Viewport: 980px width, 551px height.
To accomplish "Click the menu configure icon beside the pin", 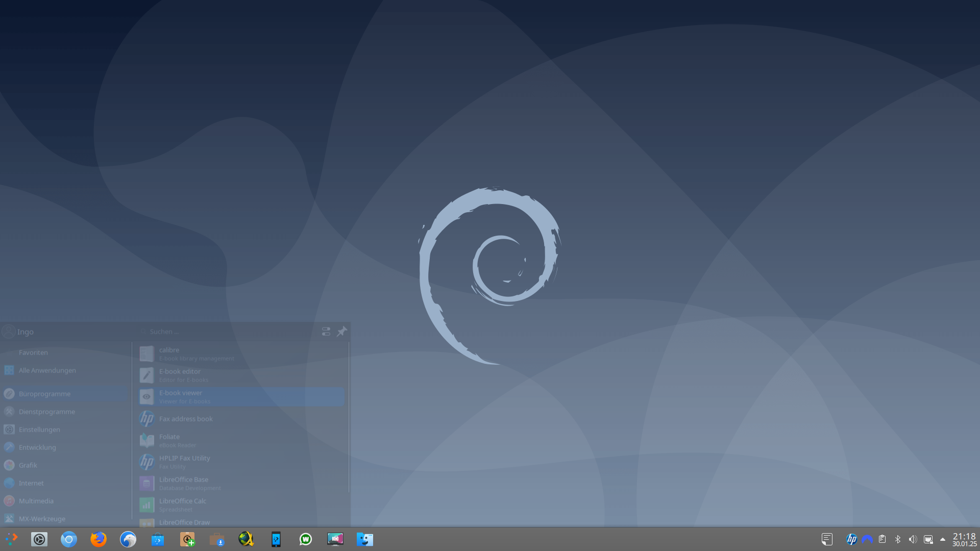I will 326,332.
